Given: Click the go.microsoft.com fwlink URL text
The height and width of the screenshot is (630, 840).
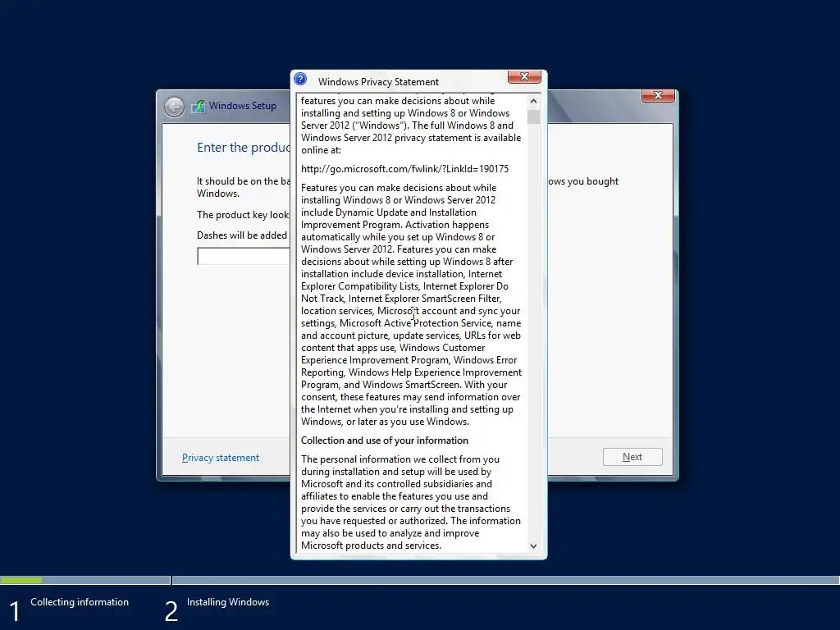Looking at the screenshot, I should 404,169.
